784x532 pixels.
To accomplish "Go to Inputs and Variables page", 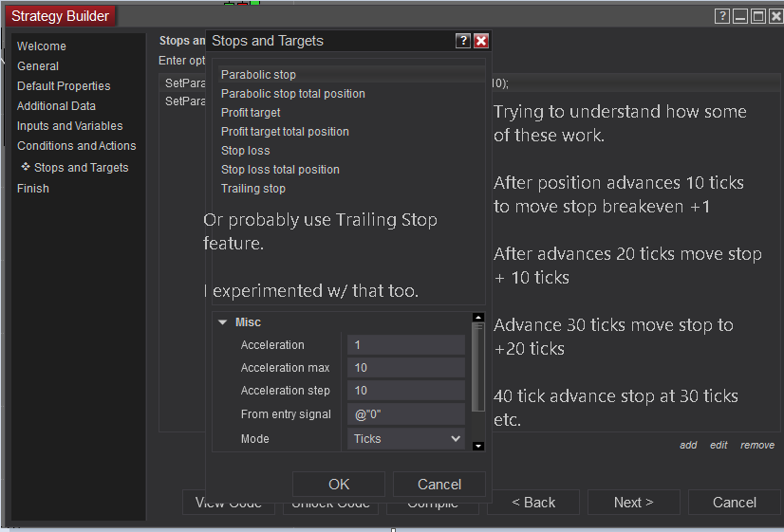I will pos(69,126).
